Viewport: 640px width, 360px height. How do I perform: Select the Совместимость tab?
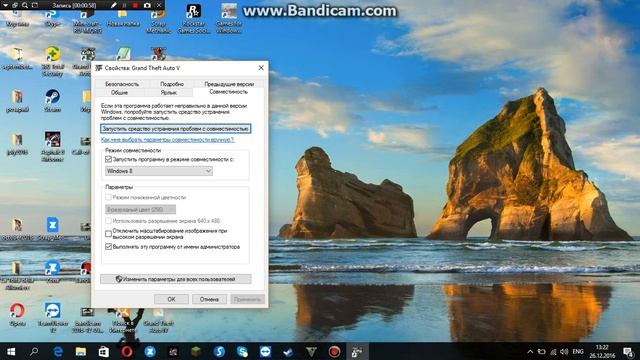point(228,92)
